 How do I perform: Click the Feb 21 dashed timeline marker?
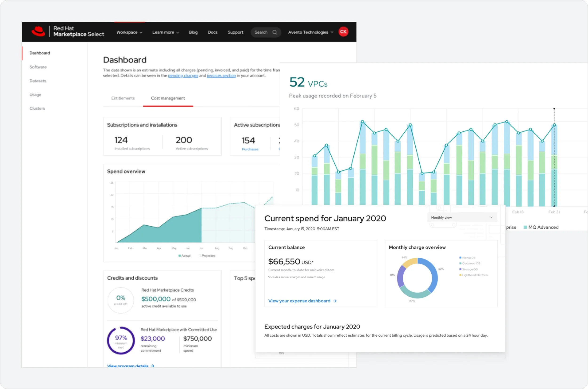554,157
